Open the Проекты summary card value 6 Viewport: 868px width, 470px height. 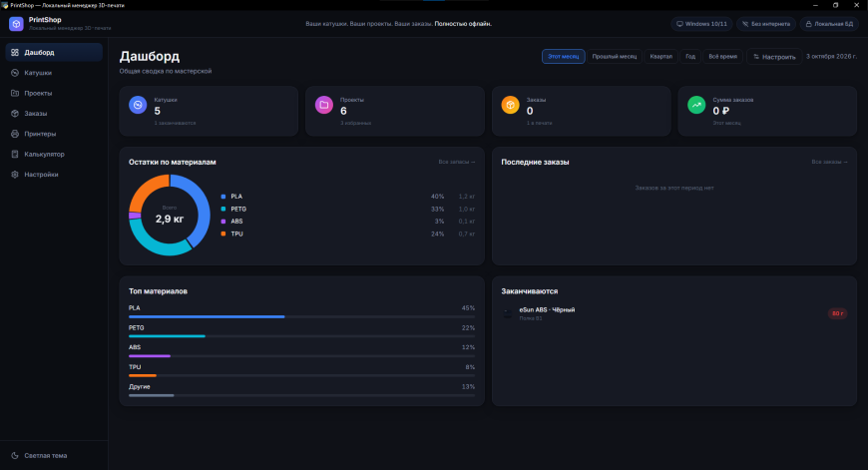(x=343, y=111)
